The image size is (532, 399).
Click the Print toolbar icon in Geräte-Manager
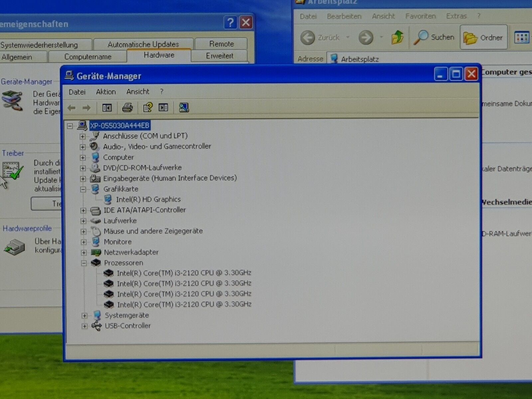click(x=127, y=108)
